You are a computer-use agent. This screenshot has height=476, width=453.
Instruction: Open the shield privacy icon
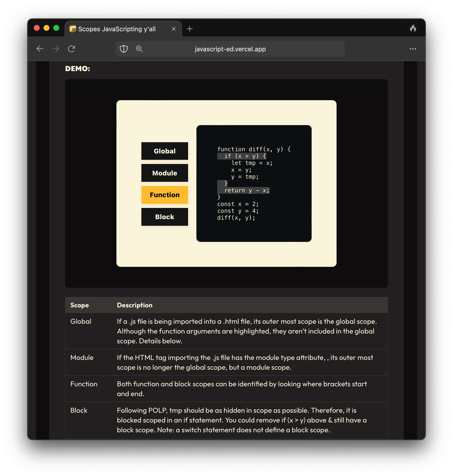tap(124, 49)
